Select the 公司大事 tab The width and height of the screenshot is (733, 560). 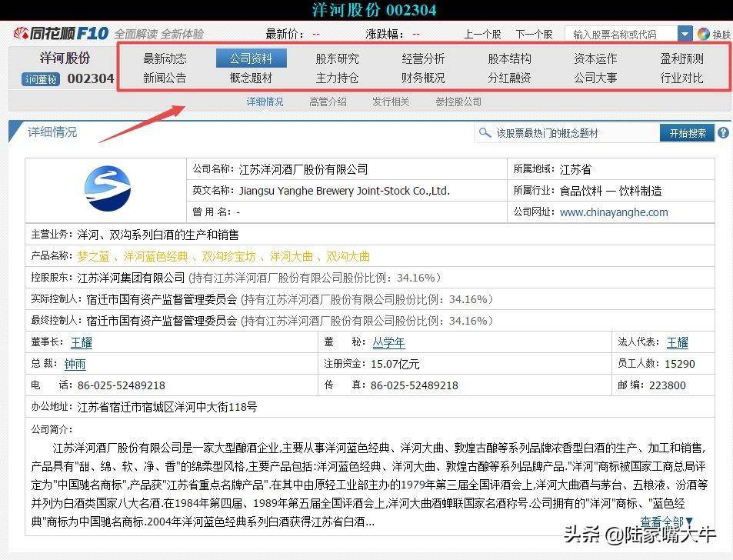(595, 78)
